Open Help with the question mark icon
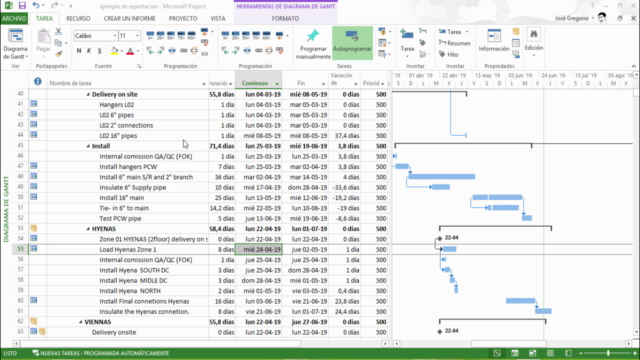Screen dimensions: 640x360 pyautogui.click(x=592, y=6)
